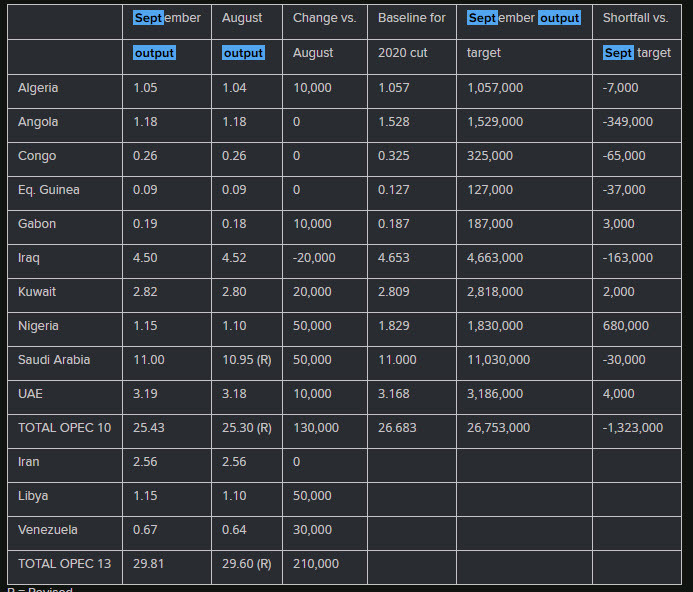The height and width of the screenshot is (592, 693).
Task: Click the target value "3,186,000"
Action: (495, 394)
